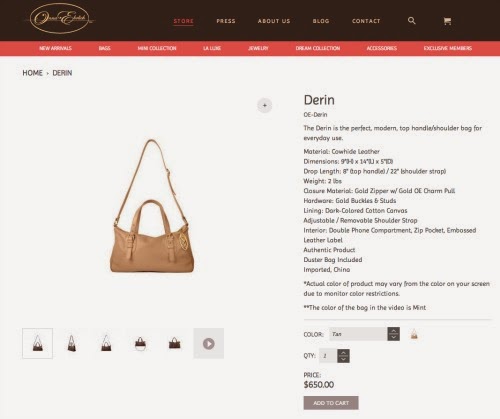Select the third bag thumbnail
500x419 pixels.
(x=106, y=343)
